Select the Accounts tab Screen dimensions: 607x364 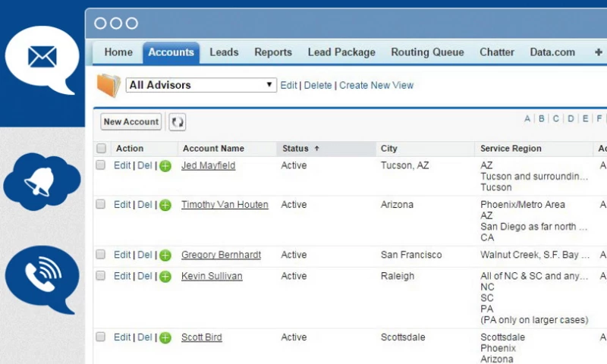[171, 52]
